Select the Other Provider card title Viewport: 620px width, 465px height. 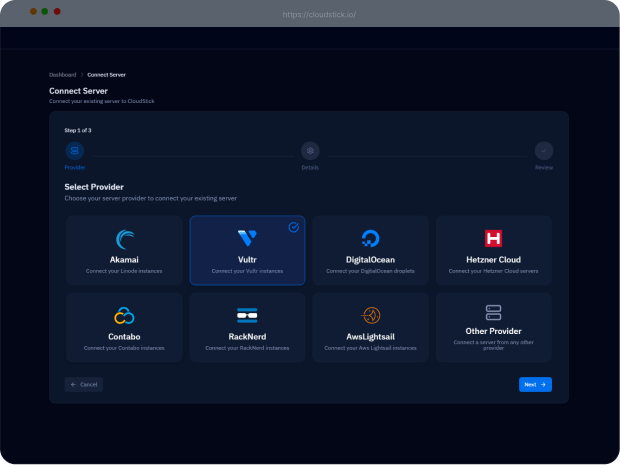coord(493,331)
